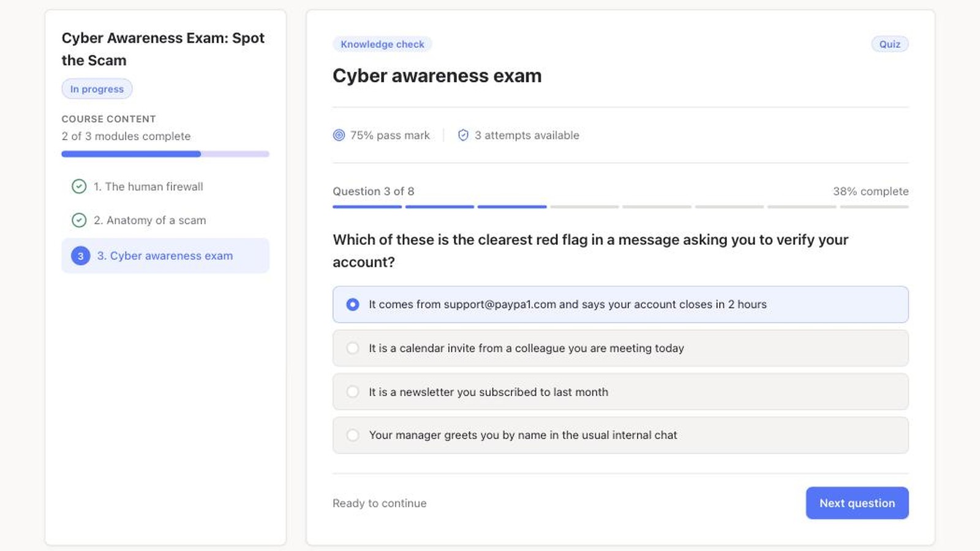Click the green checkmark beside Anatomy of a scam
The height and width of the screenshot is (551, 980).
click(79, 220)
